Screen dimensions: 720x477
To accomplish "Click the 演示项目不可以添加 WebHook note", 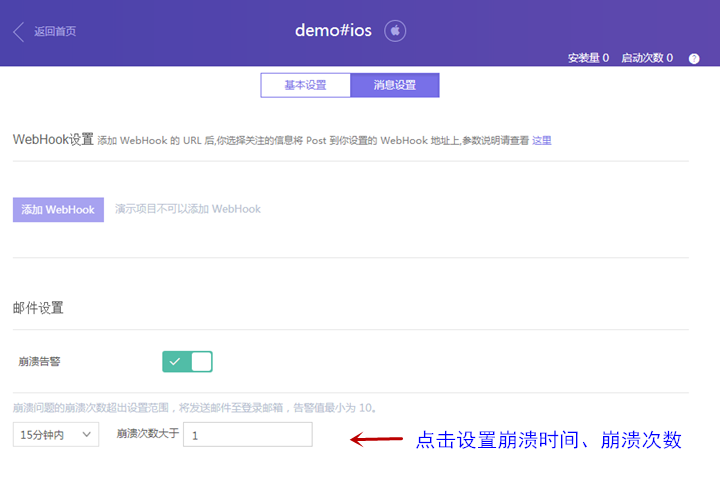I will 188,209.
